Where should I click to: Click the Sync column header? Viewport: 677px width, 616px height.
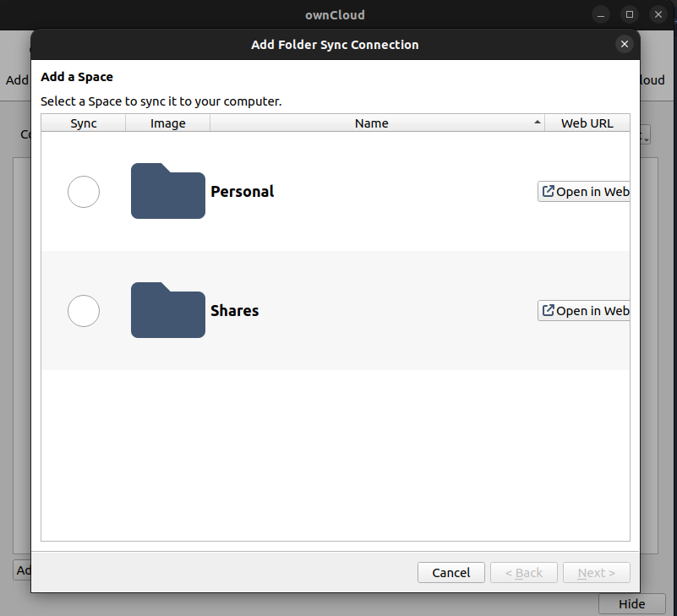83,123
